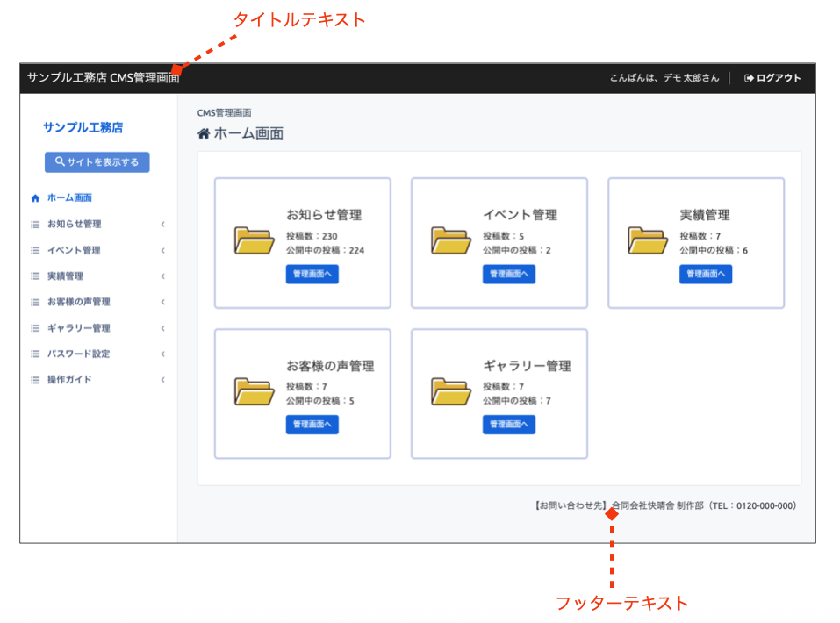
Task: Open お知らせ管理 in the sidebar menu
Action: click(75, 224)
